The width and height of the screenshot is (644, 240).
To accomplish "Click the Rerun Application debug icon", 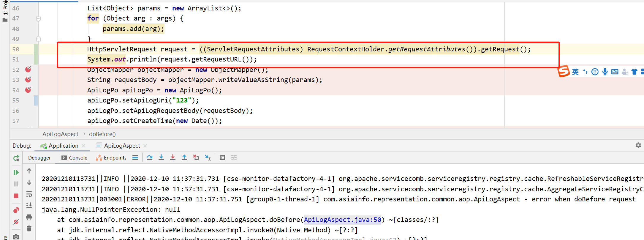I will pos(16,158).
